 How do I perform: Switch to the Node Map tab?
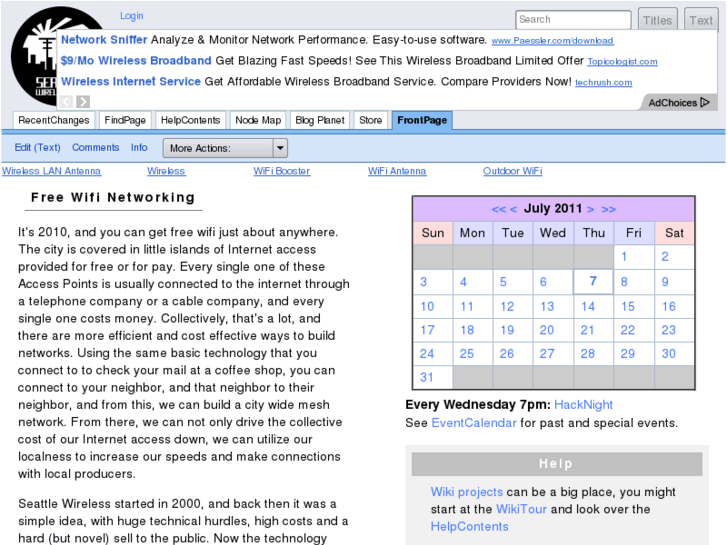pos(258,120)
